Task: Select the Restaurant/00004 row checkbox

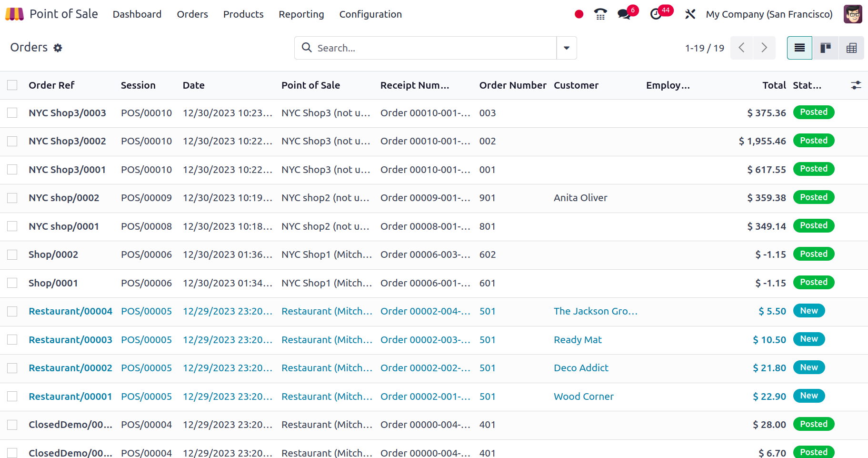Action: (12, 312)
